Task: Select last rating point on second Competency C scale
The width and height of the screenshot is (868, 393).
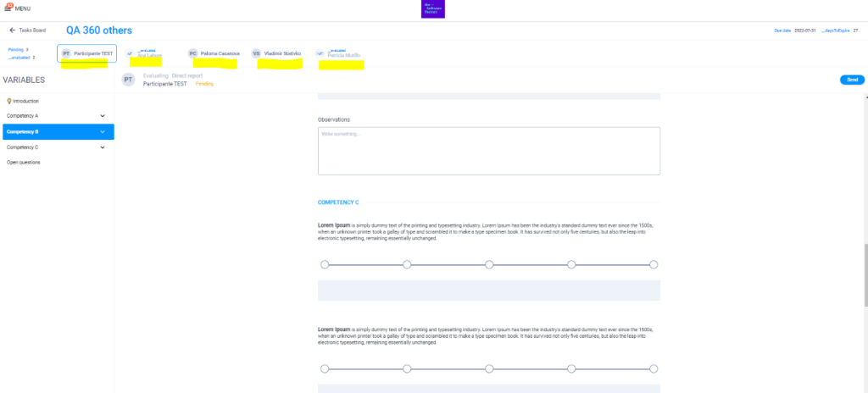Action: click(x=654, y=368)
